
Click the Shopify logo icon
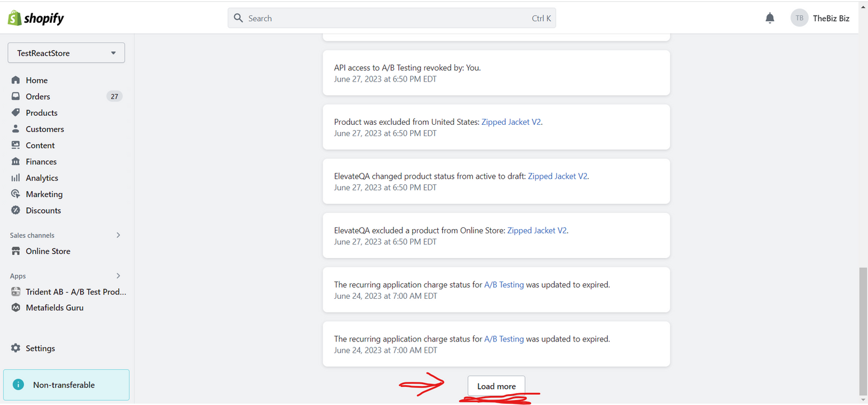coord(14,18)
